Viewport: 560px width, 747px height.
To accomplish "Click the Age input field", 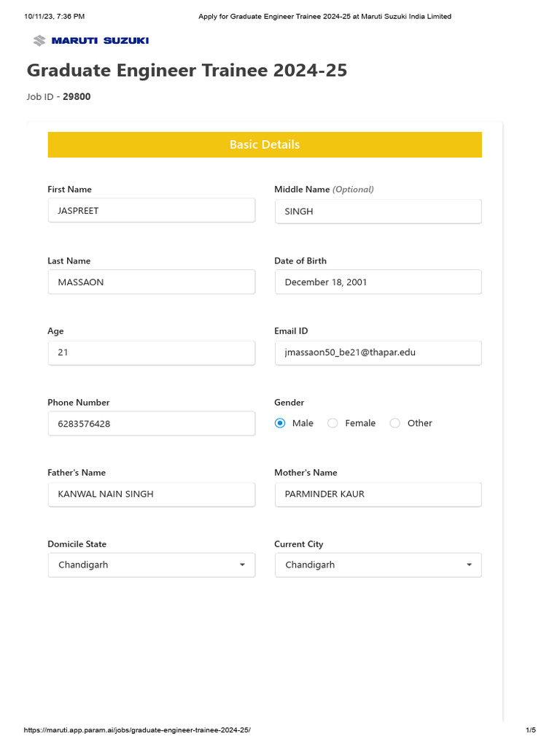I will tap(152, 353).
